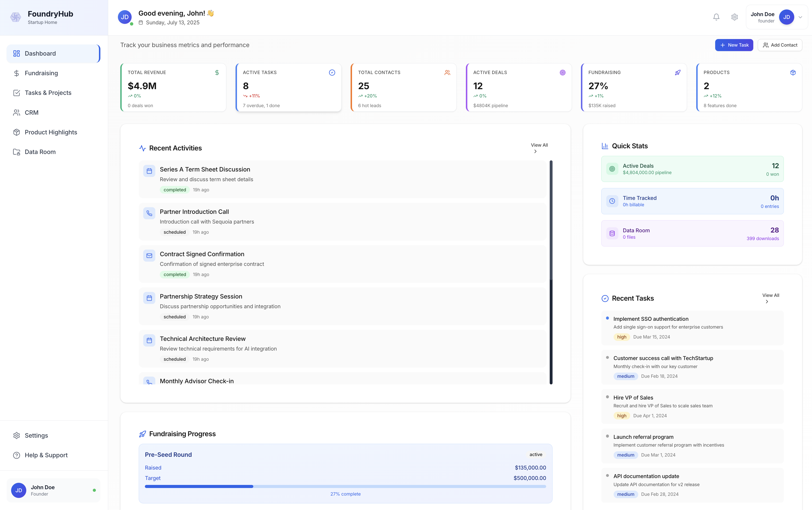Click phone icon of Partner Introduction Call
The width and height of the screenshot is (812, 510).
pyautogui.click(x=149, y=213)
